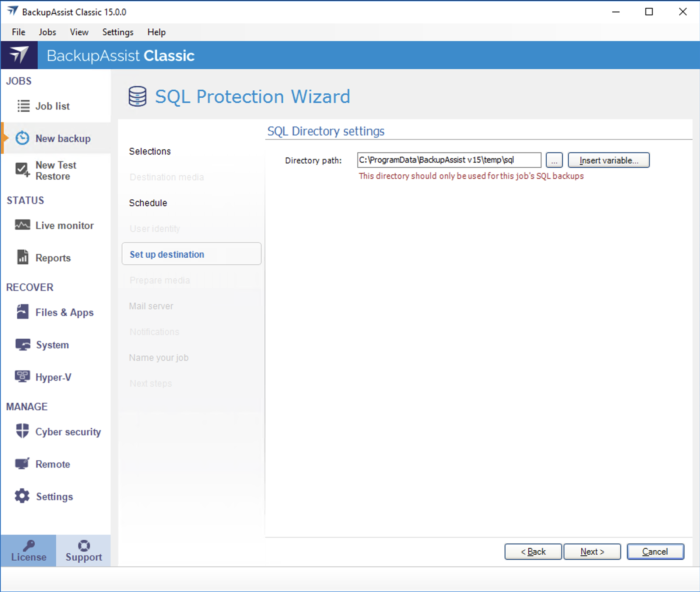Open the System recovery icon
Screen dimensions: 700x592
coord(22,345)
